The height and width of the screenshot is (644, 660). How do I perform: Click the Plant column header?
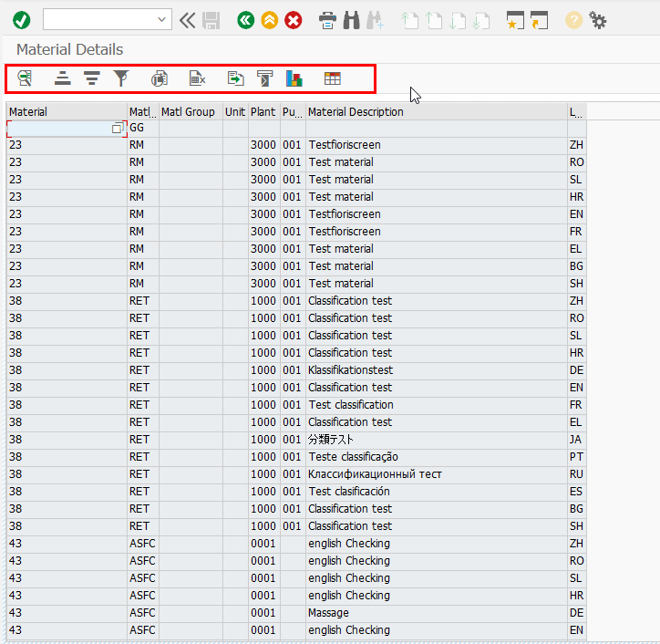[264, 111]
